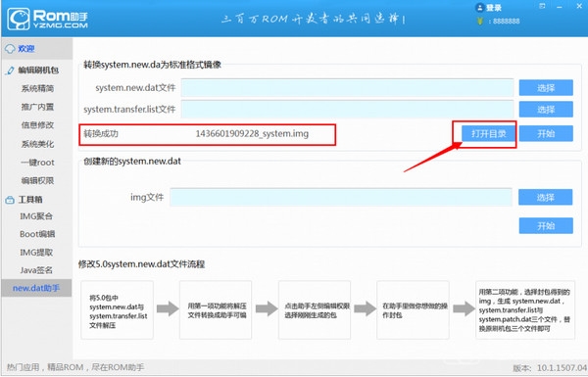Go to Boot编辑 tool
588x377 pixels.
[x=37, y=234]
